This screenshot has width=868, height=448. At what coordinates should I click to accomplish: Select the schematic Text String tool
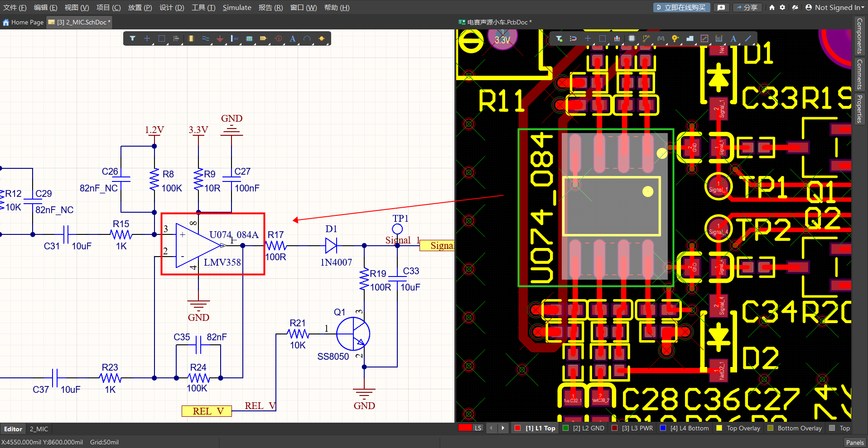pos(293,39)
